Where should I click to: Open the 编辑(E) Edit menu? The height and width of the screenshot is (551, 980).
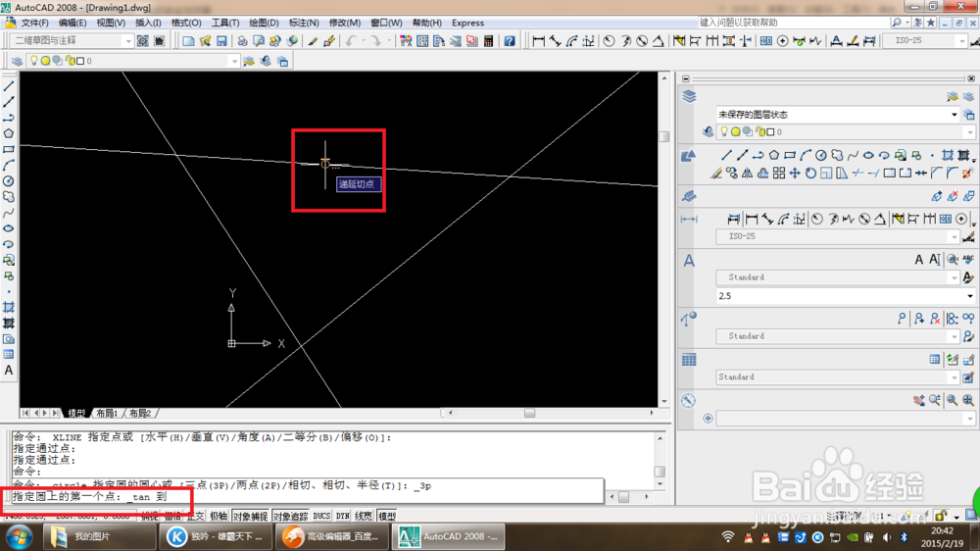click(73, 23)
